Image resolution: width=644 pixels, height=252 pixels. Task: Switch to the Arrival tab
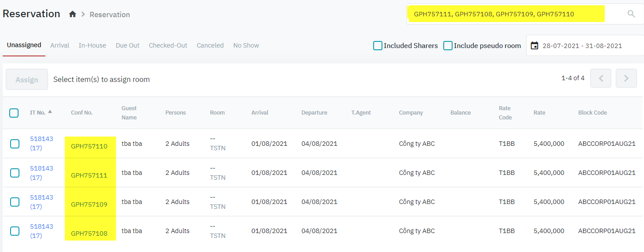click(x=60, y=45)
